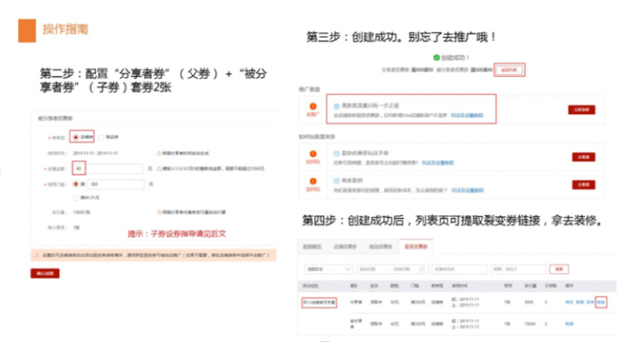Click the red confirm create button

click(x=45, y=274)
